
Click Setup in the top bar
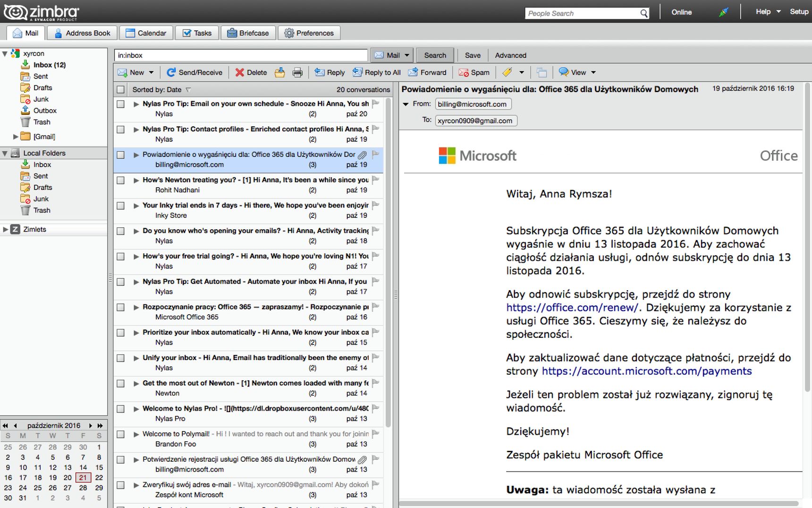(x=799, y=12)
